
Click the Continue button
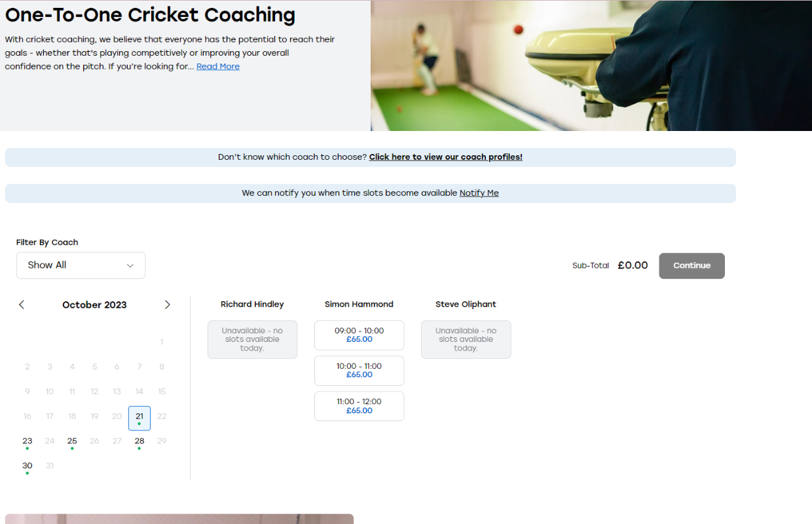click(692, 266)
